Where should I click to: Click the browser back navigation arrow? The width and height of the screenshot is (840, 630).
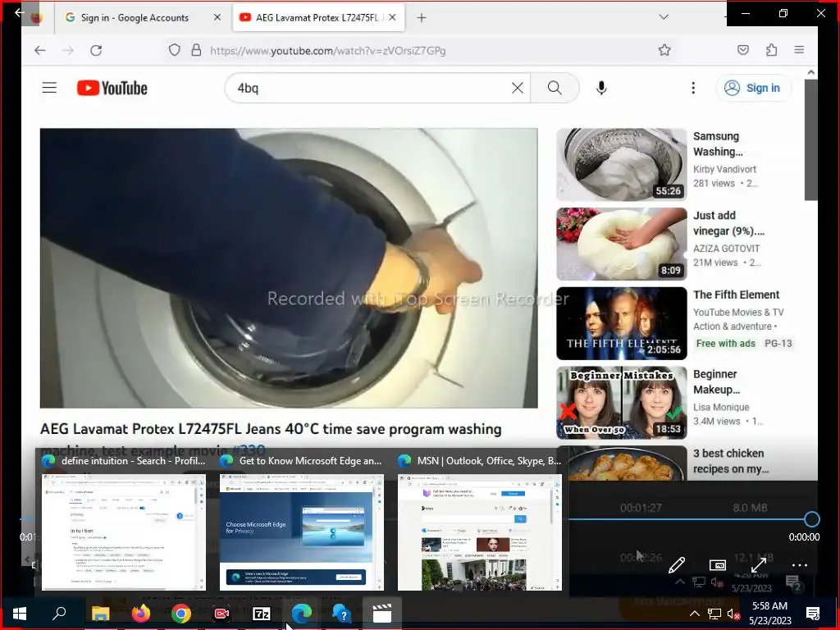click(40, 50)
